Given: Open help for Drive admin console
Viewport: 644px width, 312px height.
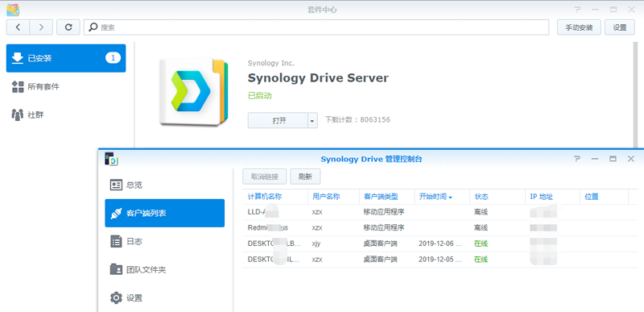Looking at the screenshot, I should point(577,159).
